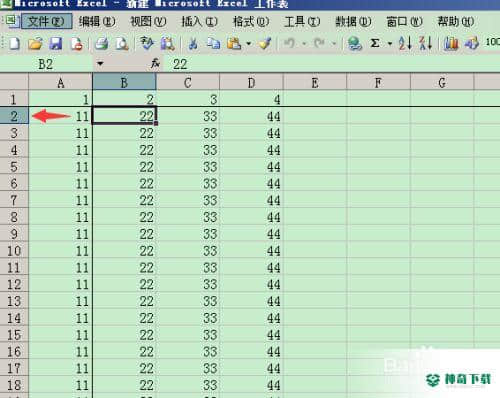Viewport: 500px width, 398px height.
Task: Open the 帮助 (Help) menu
Action: click(x=455, y=21)
